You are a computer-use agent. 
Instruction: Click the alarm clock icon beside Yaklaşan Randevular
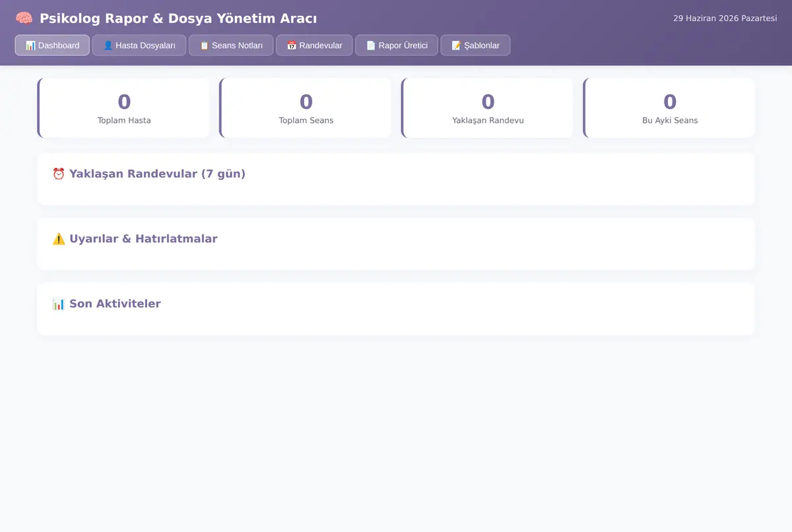tap(59, 174)
